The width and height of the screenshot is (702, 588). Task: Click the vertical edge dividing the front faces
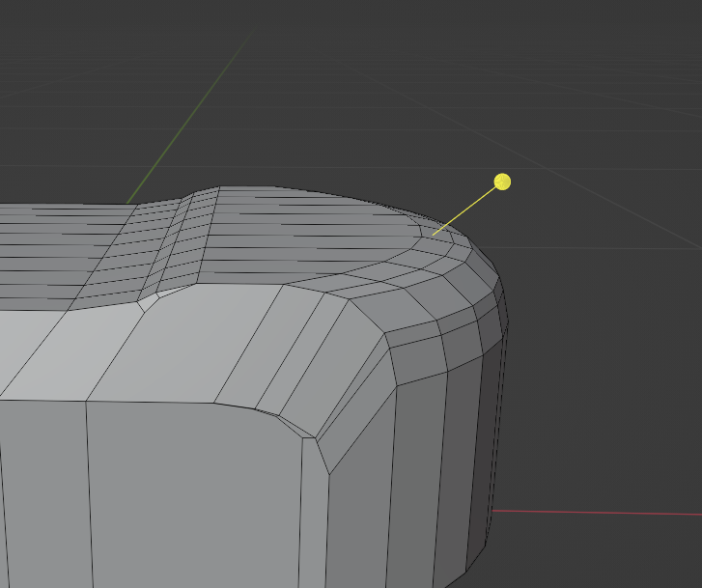pos(88,492)
